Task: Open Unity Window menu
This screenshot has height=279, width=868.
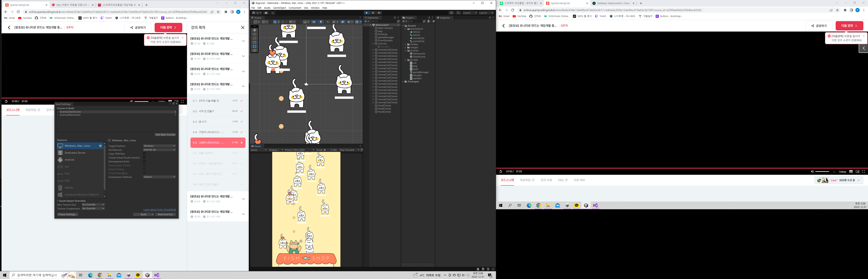Action: [x=315, y=8]
